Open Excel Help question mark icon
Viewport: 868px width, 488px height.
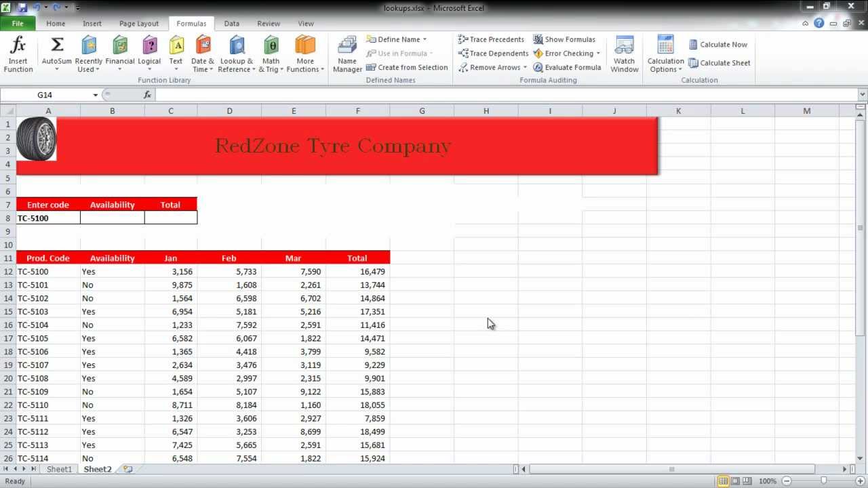click(x=818, y=23)
